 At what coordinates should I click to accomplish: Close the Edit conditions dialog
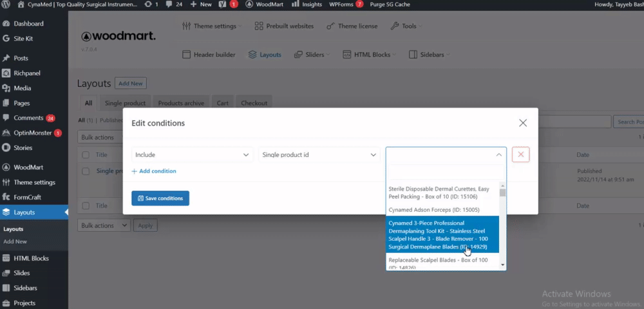click(x=523, y=123)
